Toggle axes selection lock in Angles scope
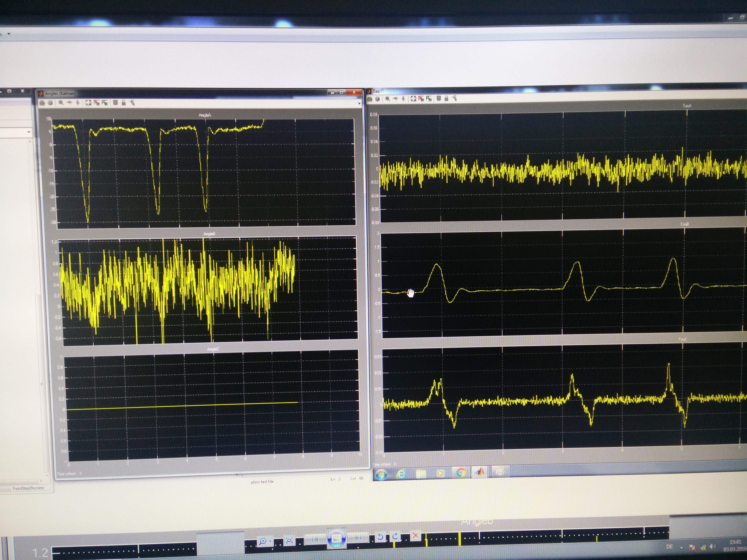Screen dimensions: 747x560 pos(124,103)
